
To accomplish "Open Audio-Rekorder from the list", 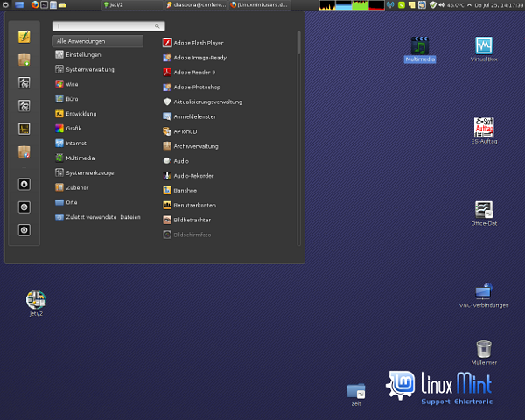I will [193, 176].
